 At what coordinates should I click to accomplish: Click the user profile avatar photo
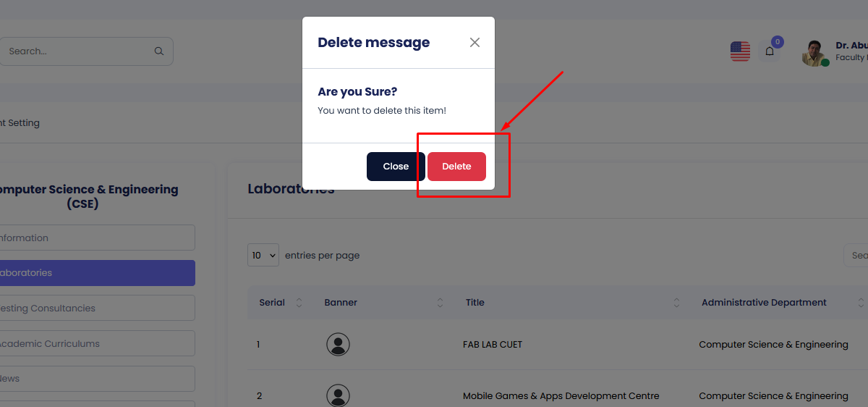click(x=814, y=52)
